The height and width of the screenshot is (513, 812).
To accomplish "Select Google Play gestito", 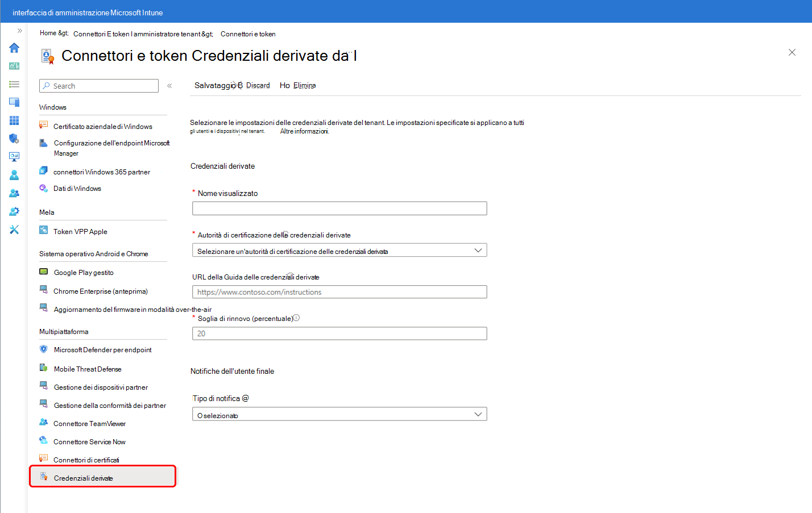I will pos(84,273).
